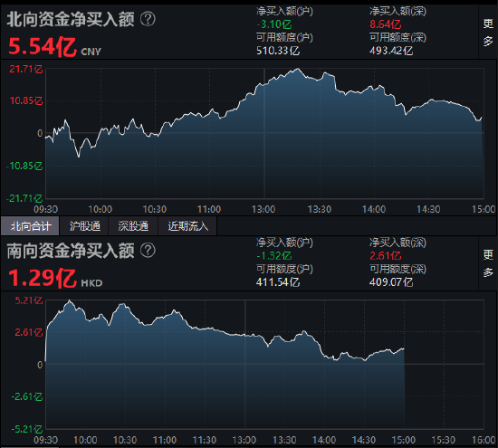
Task: Click help icon beside 南向资金净买入额
Action: [148, 250]
